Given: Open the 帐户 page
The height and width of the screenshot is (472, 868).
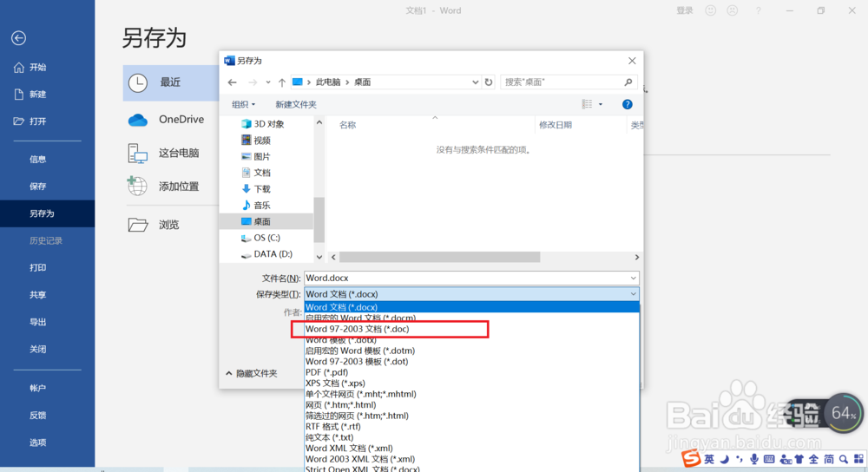Looking at the screenshot, I should click(x=37, y=389).
